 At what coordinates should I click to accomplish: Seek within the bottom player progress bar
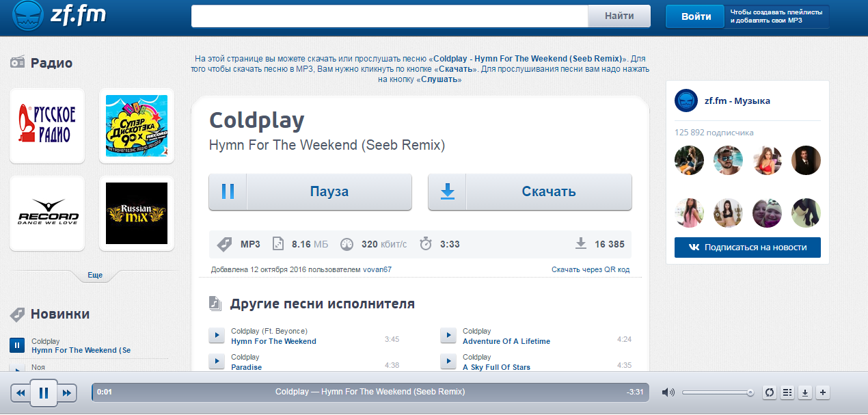tap(370, 392)
